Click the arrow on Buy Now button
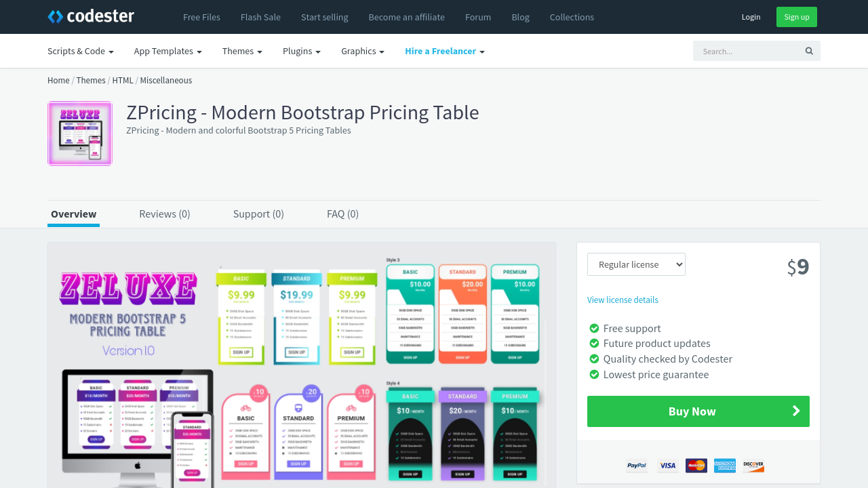 [x=796, y=411]
